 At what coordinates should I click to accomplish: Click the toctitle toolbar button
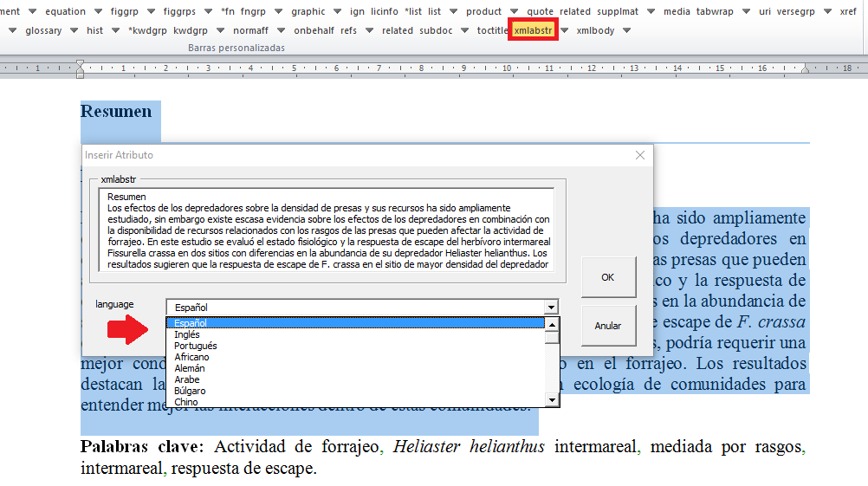pos(492,30)
